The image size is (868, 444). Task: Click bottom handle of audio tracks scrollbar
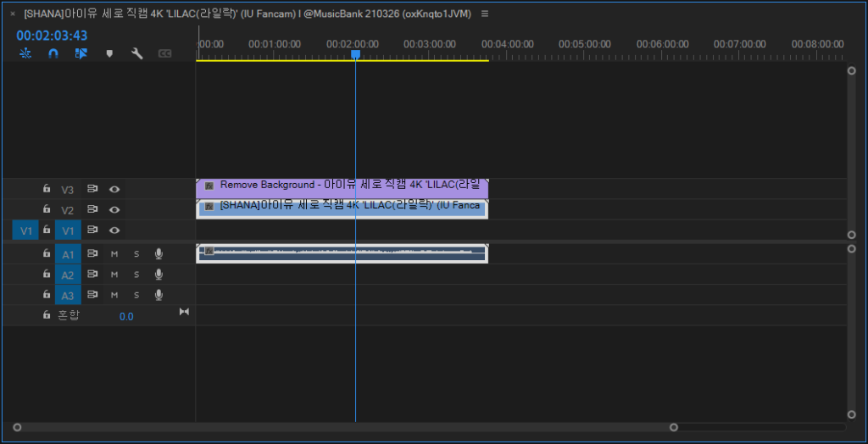pos(852,414)
